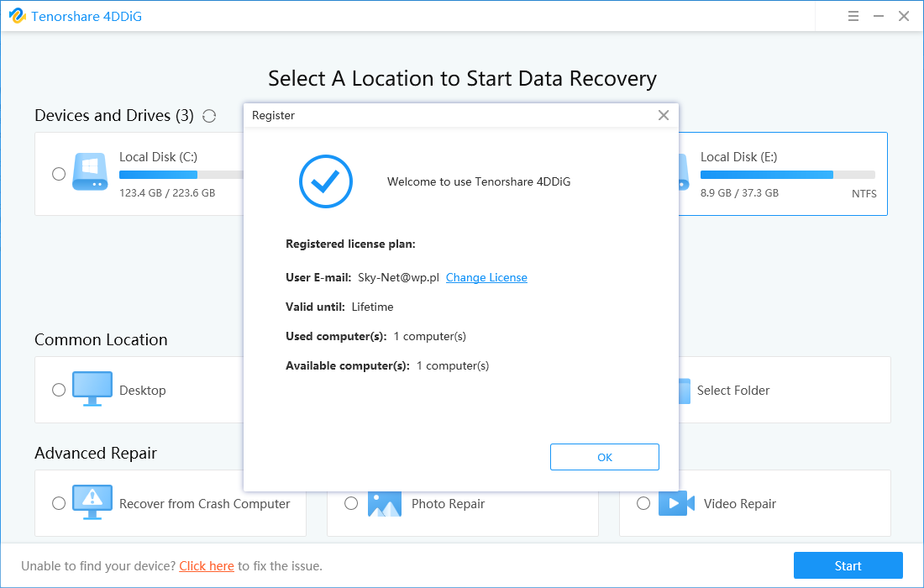
Task: Click the '8.9 GB / 37.3 GB' text
Action: 739,192
